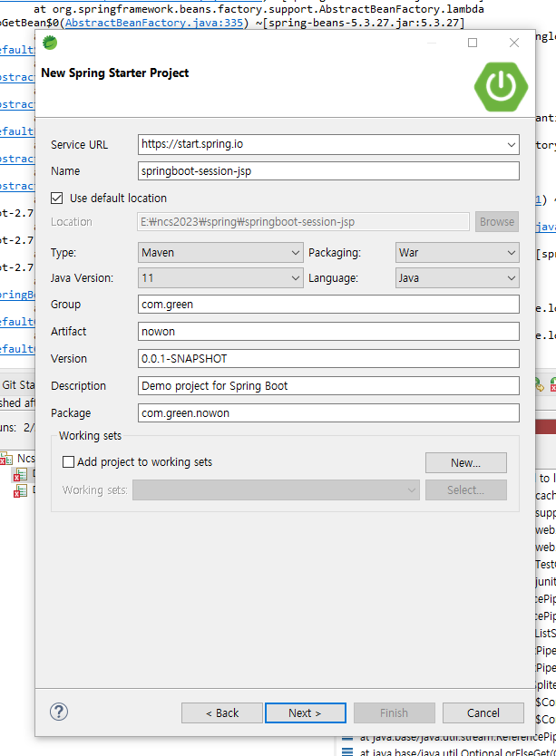Open the Type dropdown showing Maven
Image resolution: width=556 pixels, height=756 pixels.
coord(220,253)
